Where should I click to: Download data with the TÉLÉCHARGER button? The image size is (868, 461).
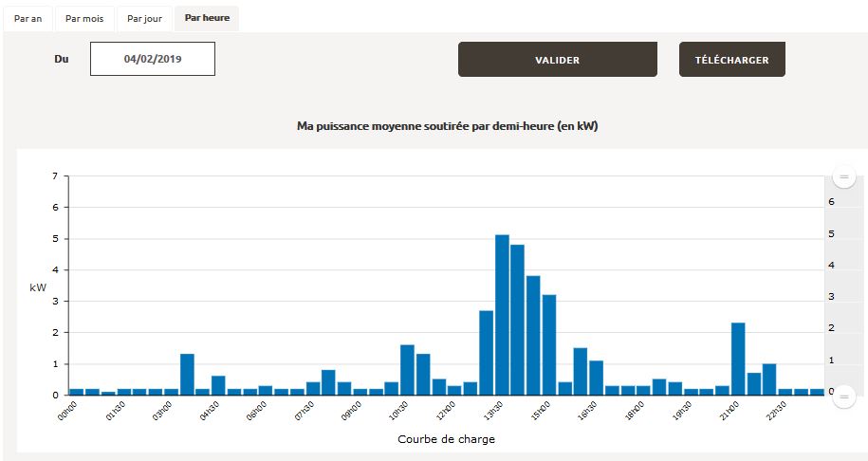[x=731, y=60]
